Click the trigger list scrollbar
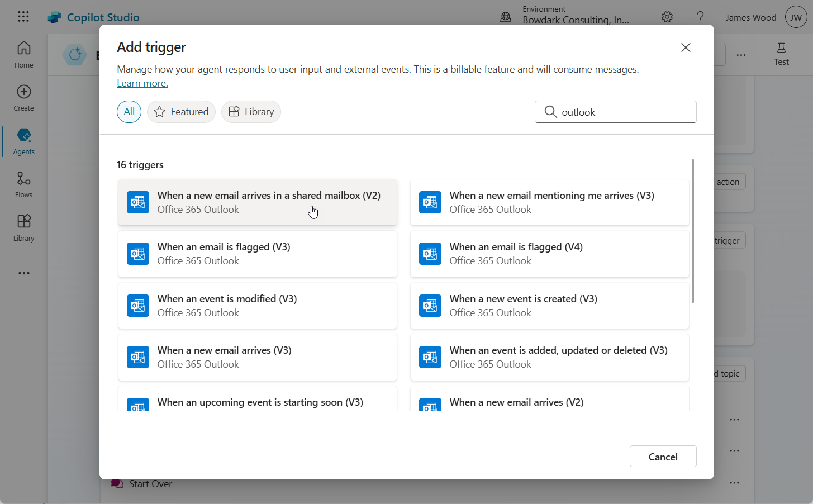This screenshot has width=813, height=504. click(693, 231)
